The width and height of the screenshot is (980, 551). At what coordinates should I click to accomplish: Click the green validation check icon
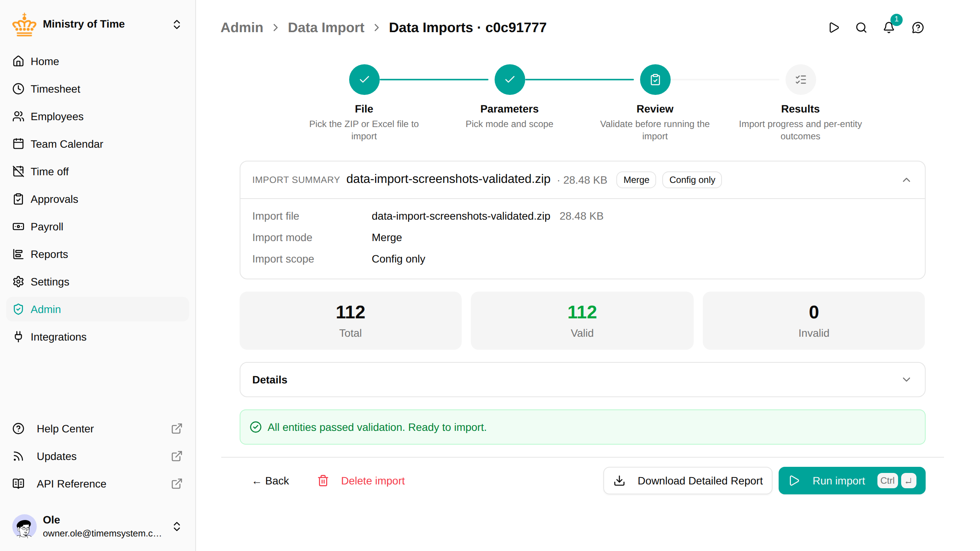pyautogui.click(x=256, y=427)
